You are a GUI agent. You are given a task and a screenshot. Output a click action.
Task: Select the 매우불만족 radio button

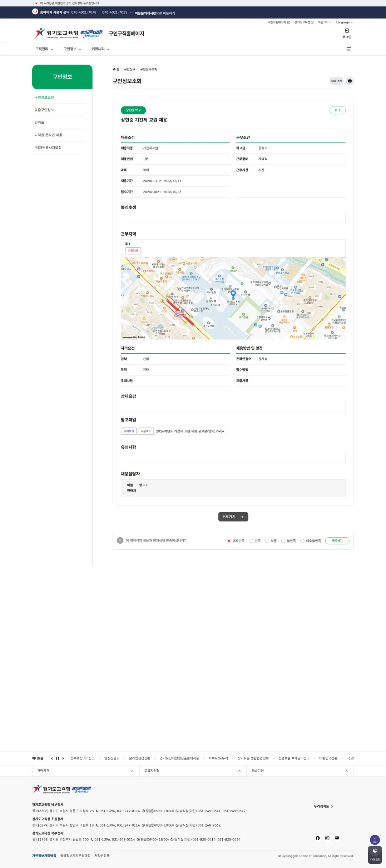(302, 541)
